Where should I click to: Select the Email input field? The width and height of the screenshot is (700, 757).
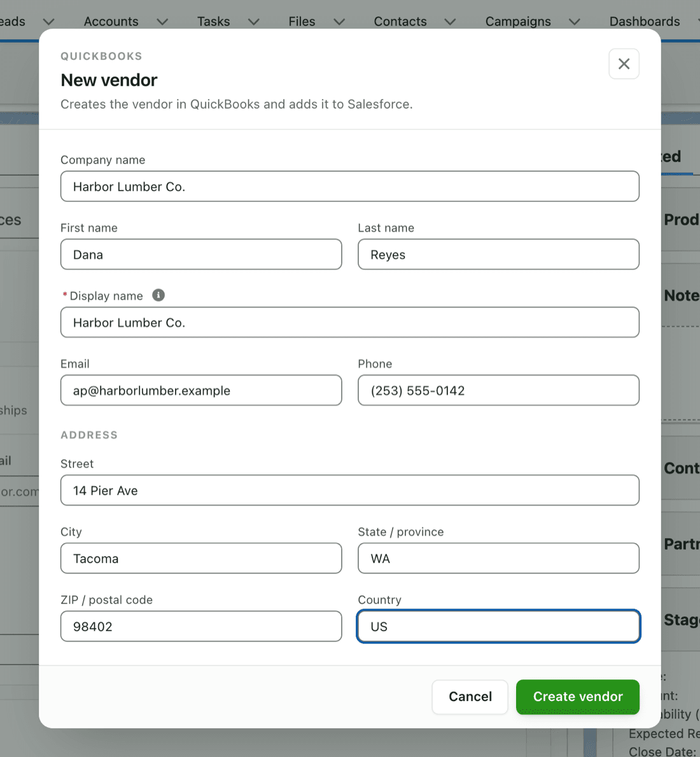point(201,390)
